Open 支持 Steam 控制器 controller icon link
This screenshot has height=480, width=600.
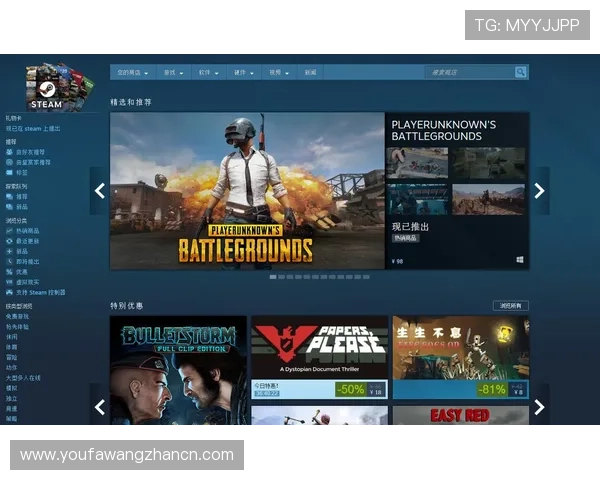click(x=10, y=292)
